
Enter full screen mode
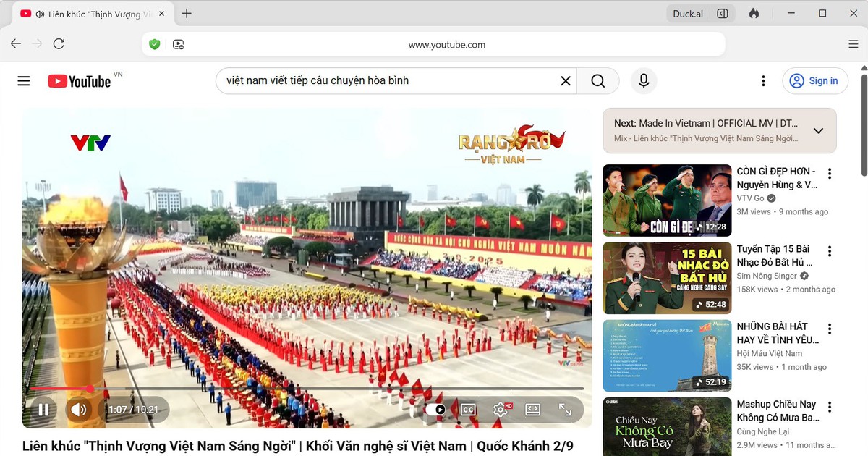566,410
